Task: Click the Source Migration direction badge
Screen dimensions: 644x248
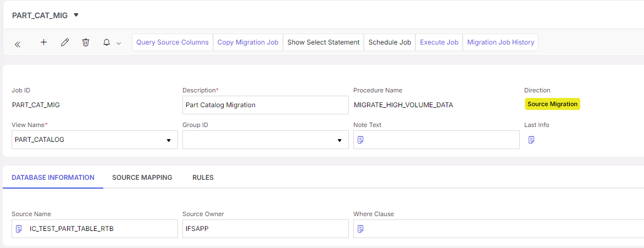Action: pos(552,104)
